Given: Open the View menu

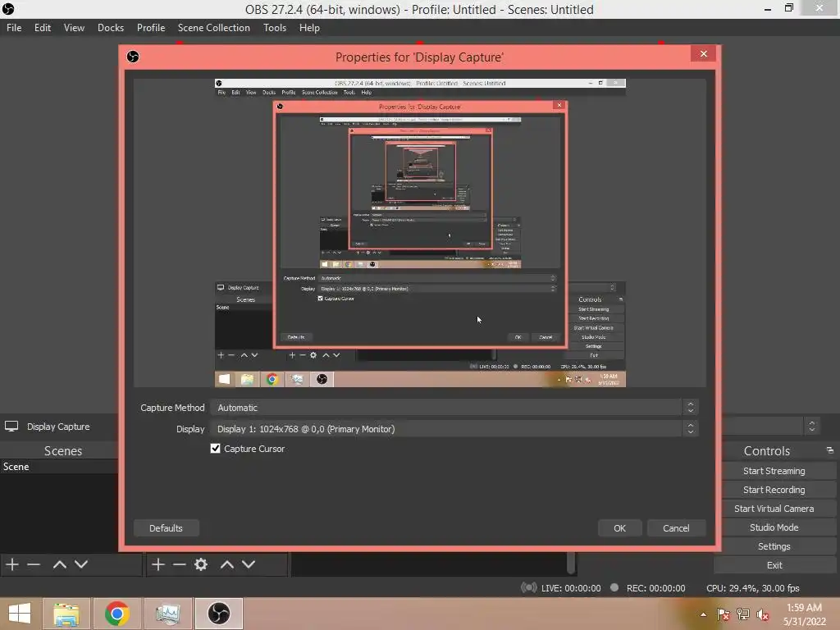Looking at the screenshot, I should point(74,28).
